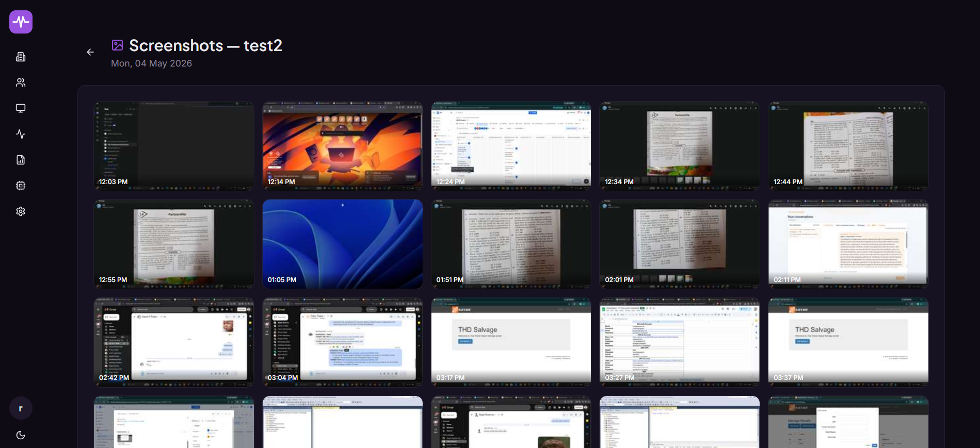Open the file chart reports icon
Image resolution: width=980 pixels, height=448 pixels.
pos(21,160)
